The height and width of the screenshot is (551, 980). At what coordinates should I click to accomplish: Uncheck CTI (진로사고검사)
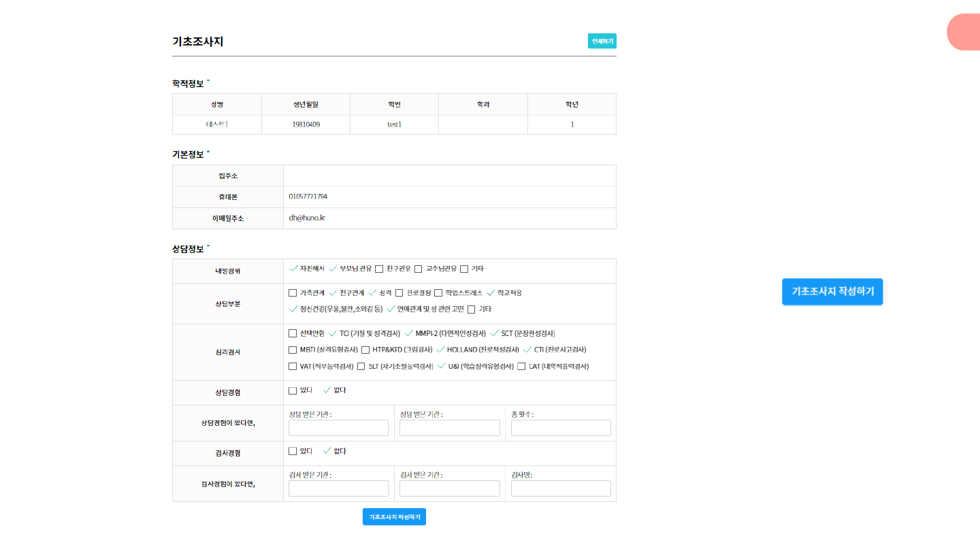[527, 350]
